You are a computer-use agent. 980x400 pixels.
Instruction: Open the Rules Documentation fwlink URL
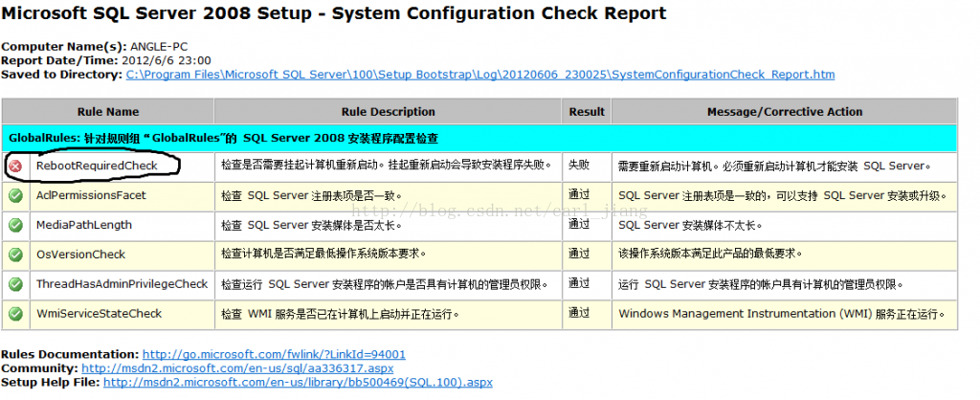274,354
